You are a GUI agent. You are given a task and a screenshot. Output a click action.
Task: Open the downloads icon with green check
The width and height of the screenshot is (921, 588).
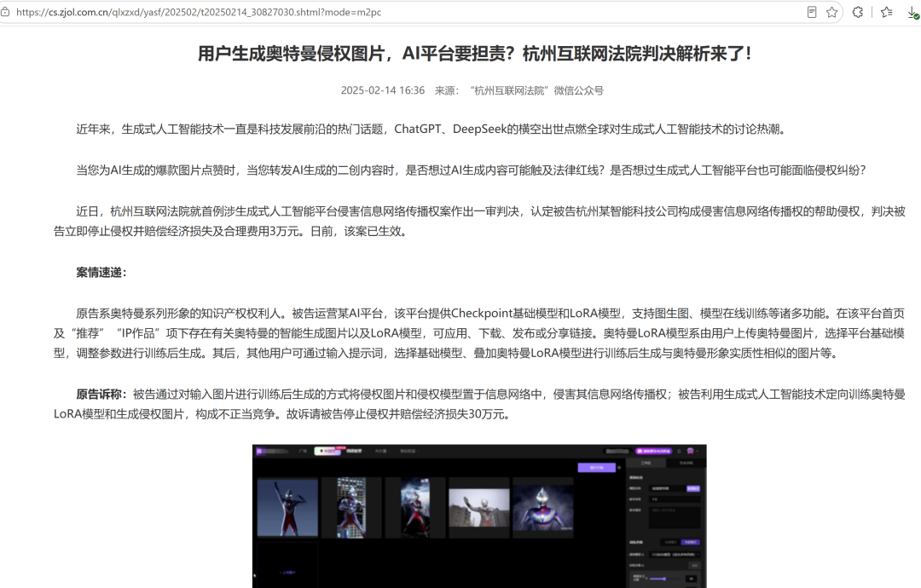913,13
